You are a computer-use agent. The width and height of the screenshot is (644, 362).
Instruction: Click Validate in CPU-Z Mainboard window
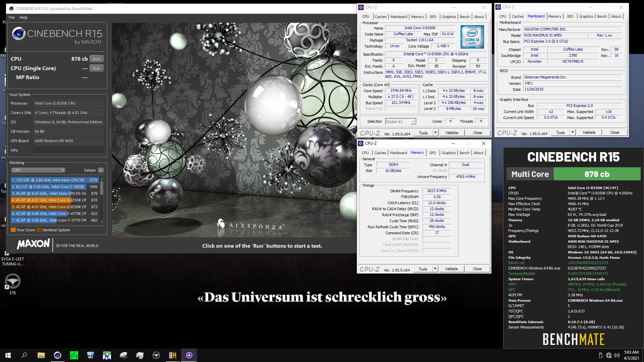pyautogui.click(x=589, y=132)
